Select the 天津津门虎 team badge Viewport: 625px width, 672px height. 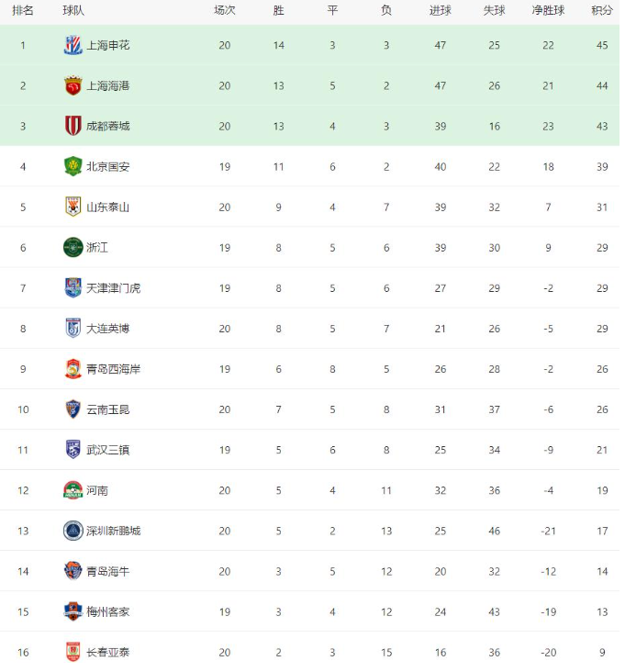[73, 287]
